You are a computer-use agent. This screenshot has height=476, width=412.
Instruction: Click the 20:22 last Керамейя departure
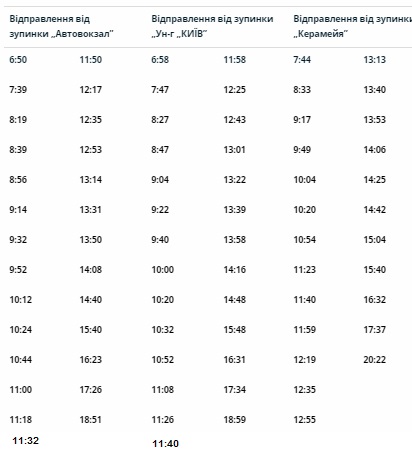pyautogui.click(x=375, y=360)
